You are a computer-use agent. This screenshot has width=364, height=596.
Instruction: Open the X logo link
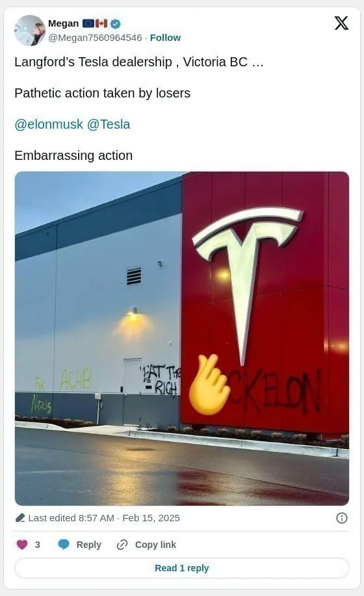pyautogui.click(x=341, y=23)
